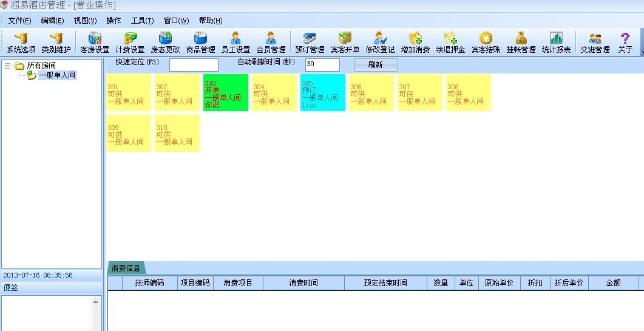
Task: Click the 交班管理 shift handover icon
Action: click(x=595, y=43)
